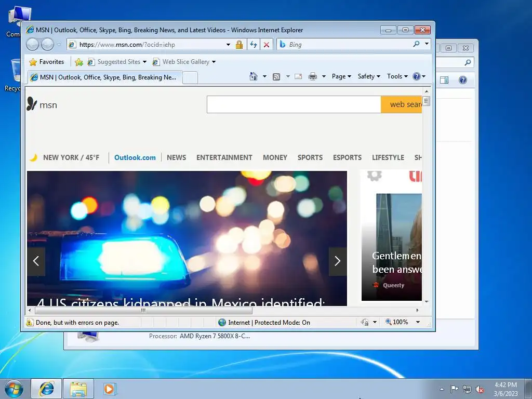Click the Refresh page icon
Image resolution: width=532 pixels, height=399 pixels.
[253, 45]
